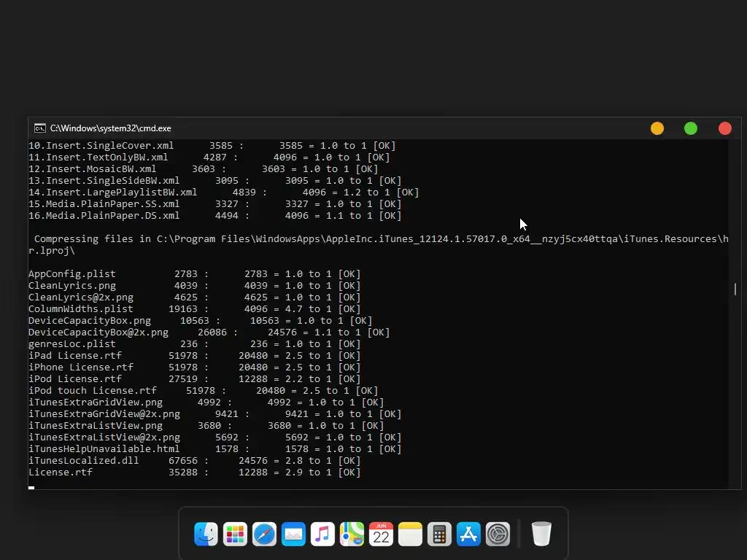Click the 12.Insert.MosaicBW.xml line
The height and width of the screenshot is (560, 747).
pyautogui.click(x=204, y=169)
